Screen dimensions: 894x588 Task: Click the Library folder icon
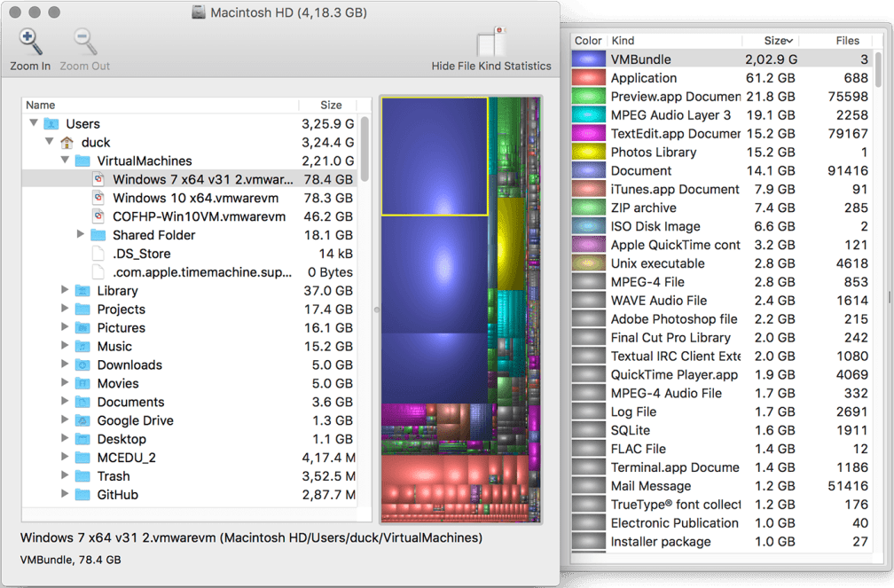pyautogui.click(x=82, y=291)
